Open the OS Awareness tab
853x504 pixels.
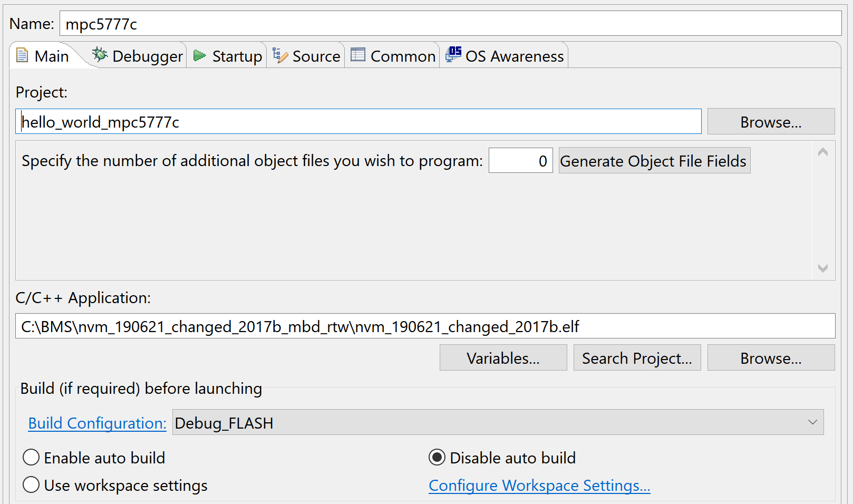point(514,56)
